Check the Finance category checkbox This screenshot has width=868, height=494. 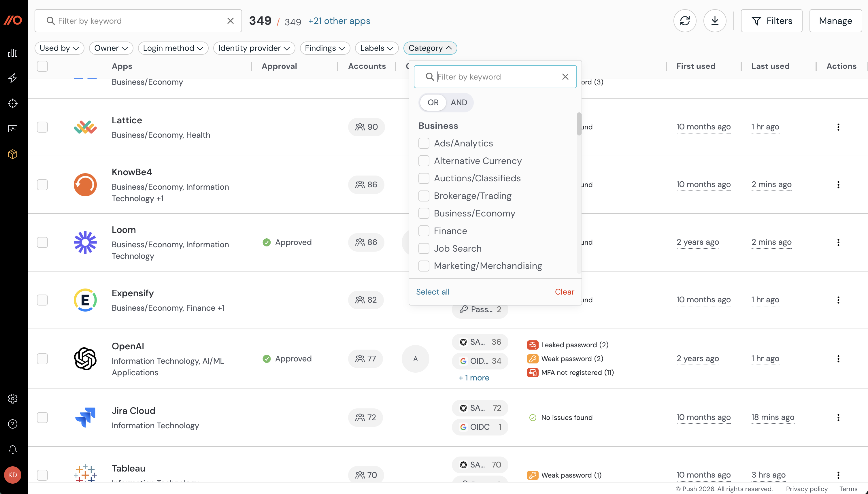point(424,231)
